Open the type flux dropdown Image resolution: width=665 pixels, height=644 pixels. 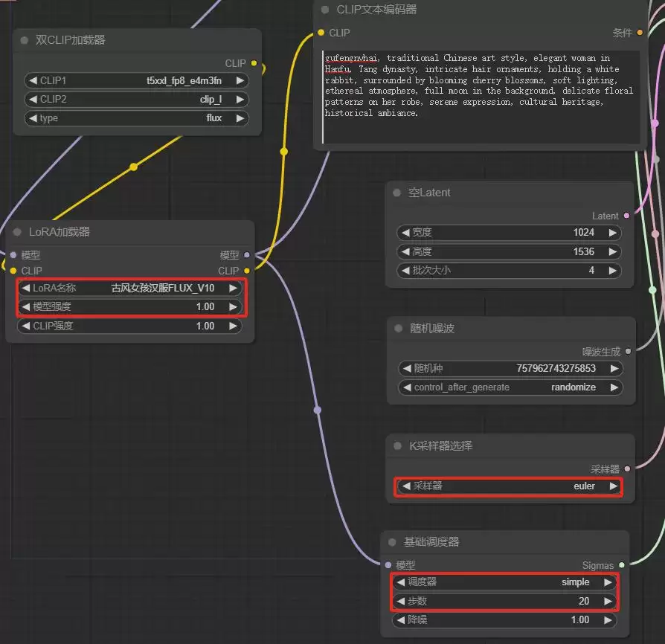[136, 118]
